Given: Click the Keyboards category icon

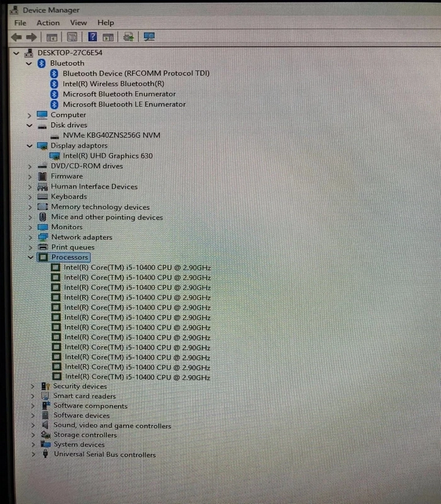Looking at the screenshot, I should click(x=42, y=197).
